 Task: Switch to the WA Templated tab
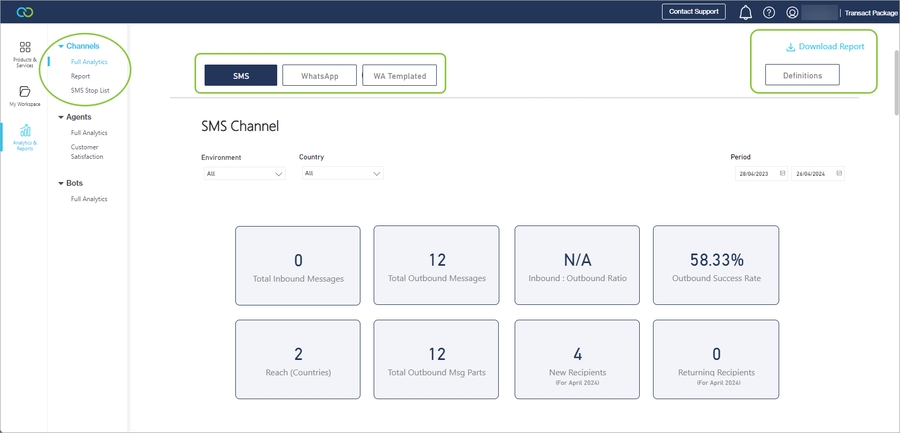(399, 76)
